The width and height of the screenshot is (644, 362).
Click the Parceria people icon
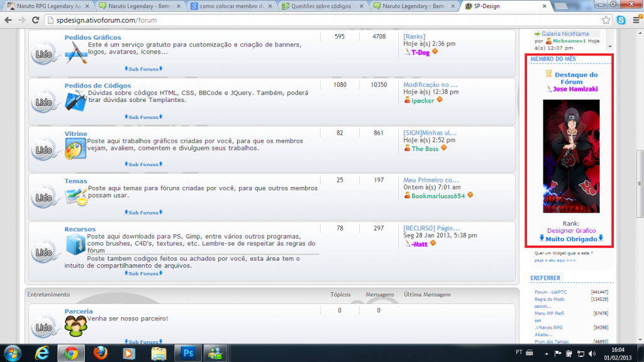76,326
